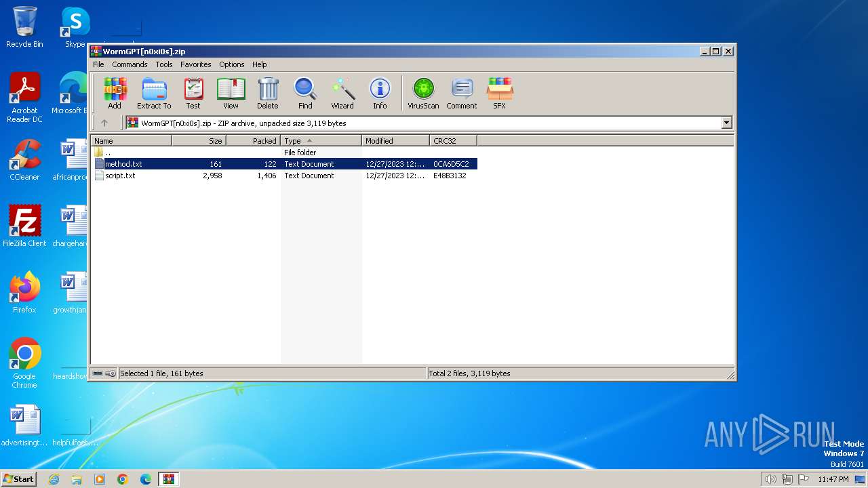Image resolution: width=868 pixels, height=488 pixels.
Task: Maximize the WinRAR window
Action: pyautogui.click(x=716, y=52)
